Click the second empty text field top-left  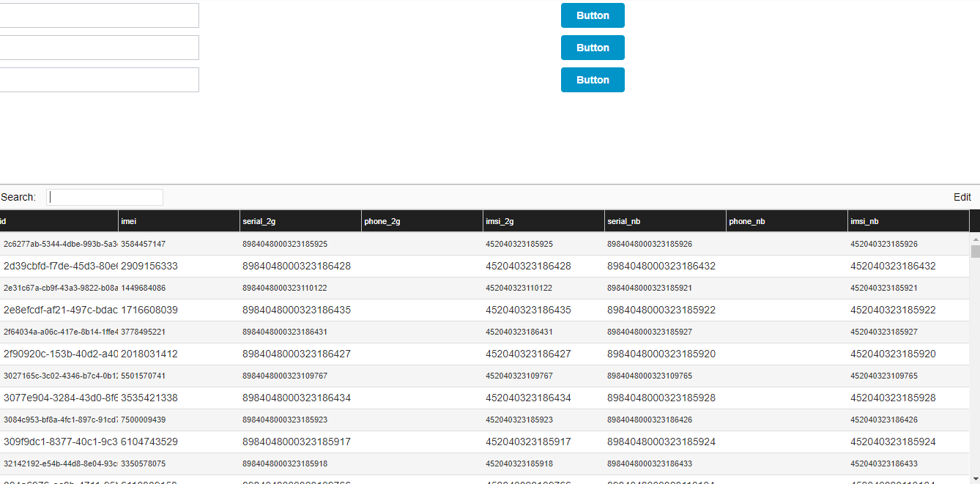(99, 47)
